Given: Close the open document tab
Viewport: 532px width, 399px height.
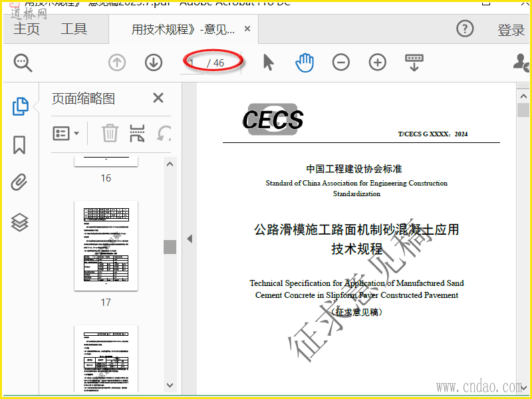Looking at the screenshot, I should 247,29.
